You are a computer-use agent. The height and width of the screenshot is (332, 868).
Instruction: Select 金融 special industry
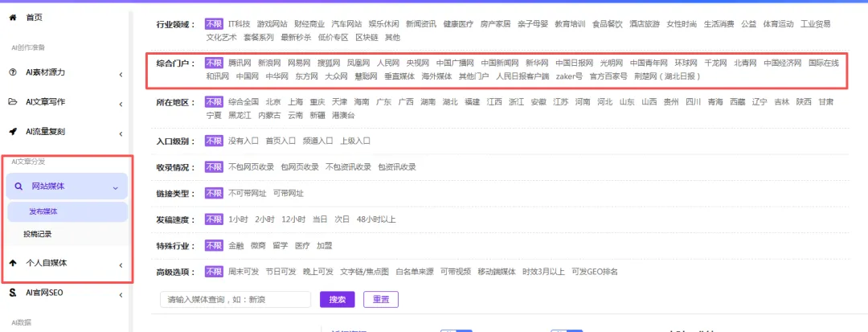pyautogui.click(x=235, y=245)
